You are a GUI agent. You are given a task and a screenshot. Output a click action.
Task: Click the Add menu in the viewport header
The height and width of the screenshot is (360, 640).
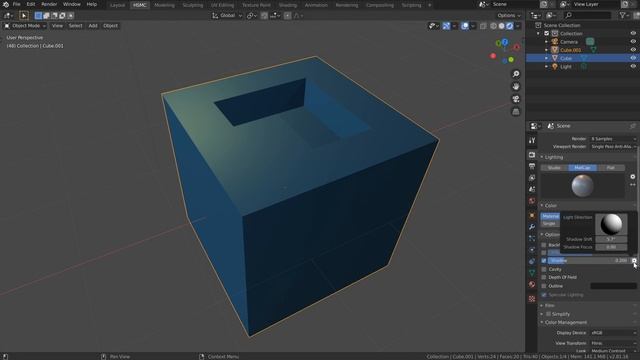tap(93, 26)
